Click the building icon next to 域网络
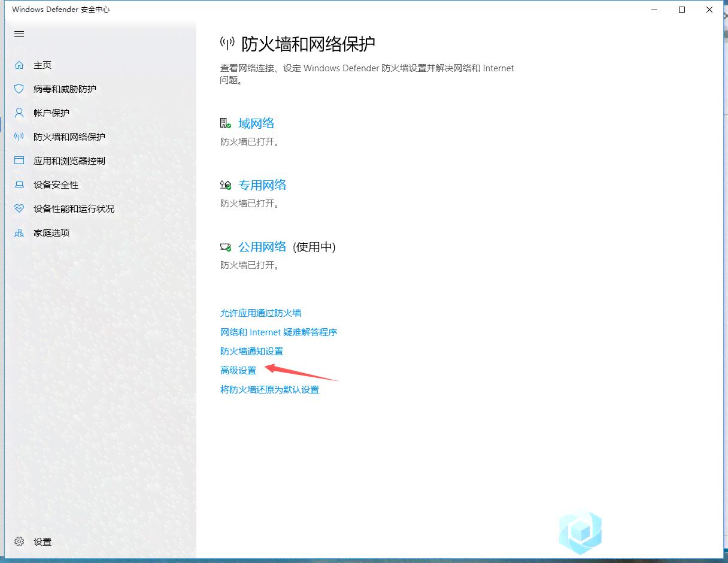 (226, 123)
